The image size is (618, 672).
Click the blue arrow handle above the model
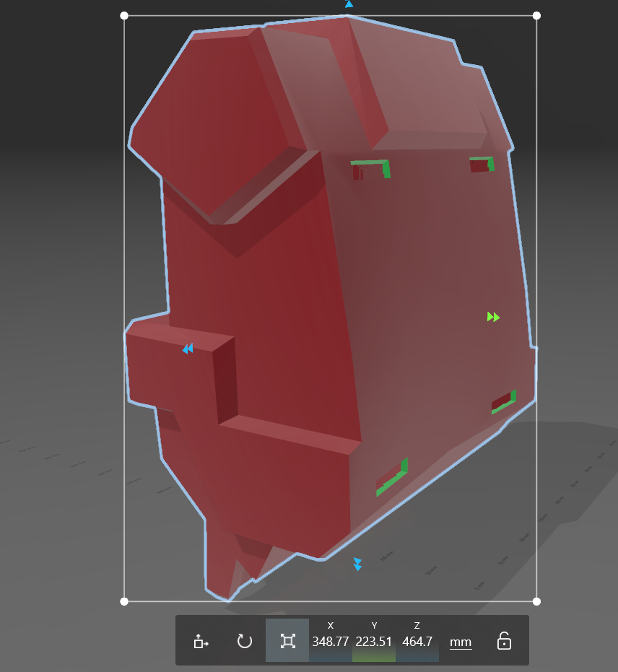[x=349, y=4]
